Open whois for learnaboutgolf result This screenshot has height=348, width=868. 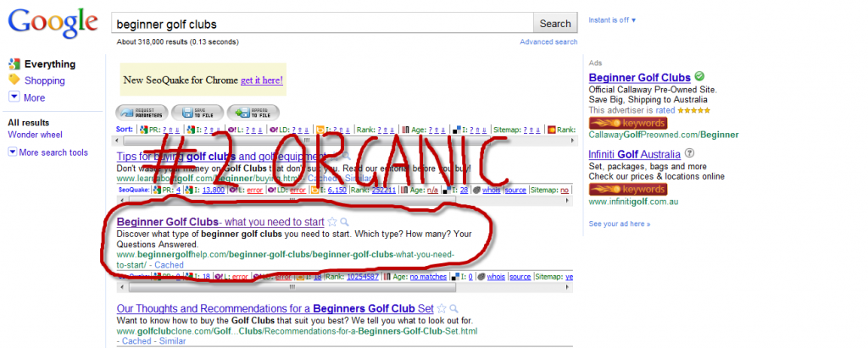(491, 190)
